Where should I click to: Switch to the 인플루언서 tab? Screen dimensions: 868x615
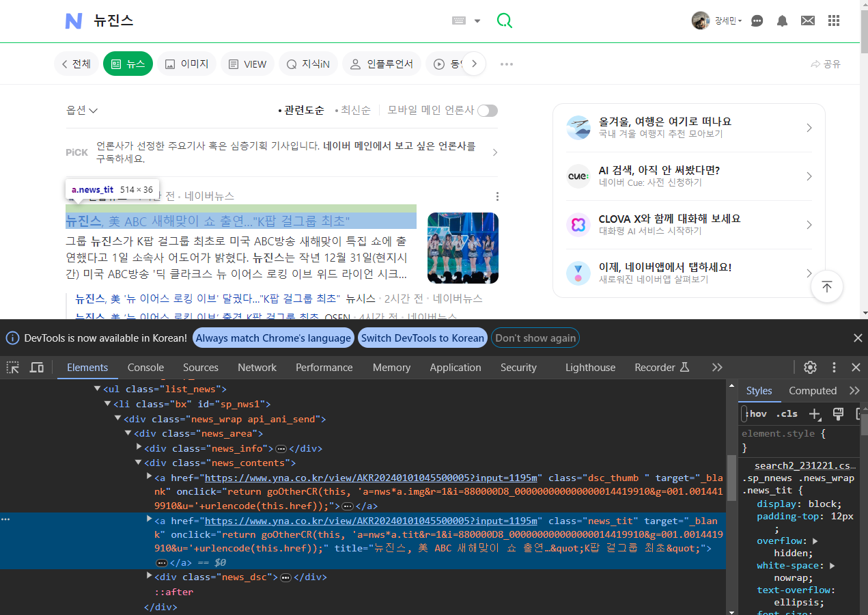pos(382,64)
